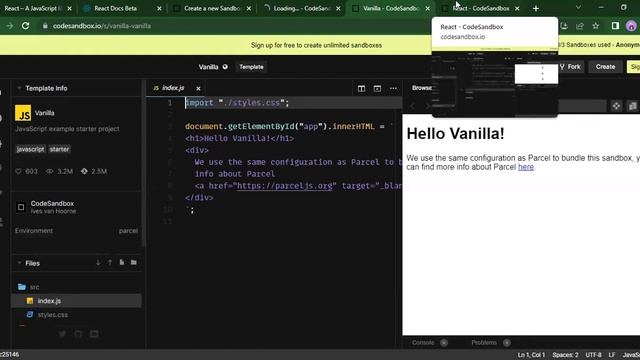Click the 'Sign up for free' banner text
640x360 pixels.
coord(316,45)
